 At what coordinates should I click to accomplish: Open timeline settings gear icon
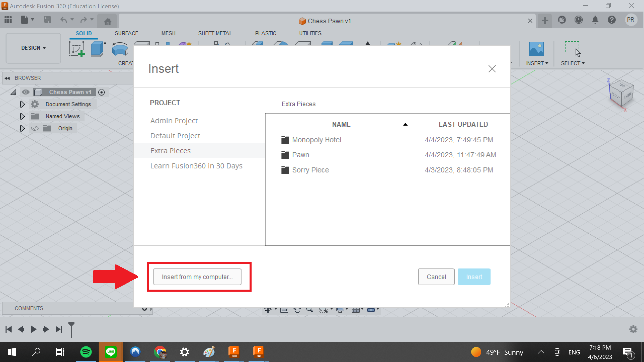[633, 329]
